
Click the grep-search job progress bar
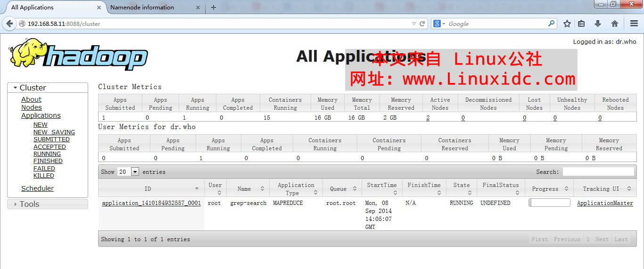pos(549,203)
